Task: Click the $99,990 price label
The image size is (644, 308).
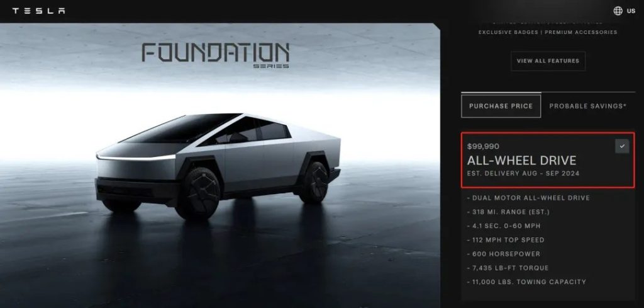Action: pyautogui.click(x=483, y=146)
